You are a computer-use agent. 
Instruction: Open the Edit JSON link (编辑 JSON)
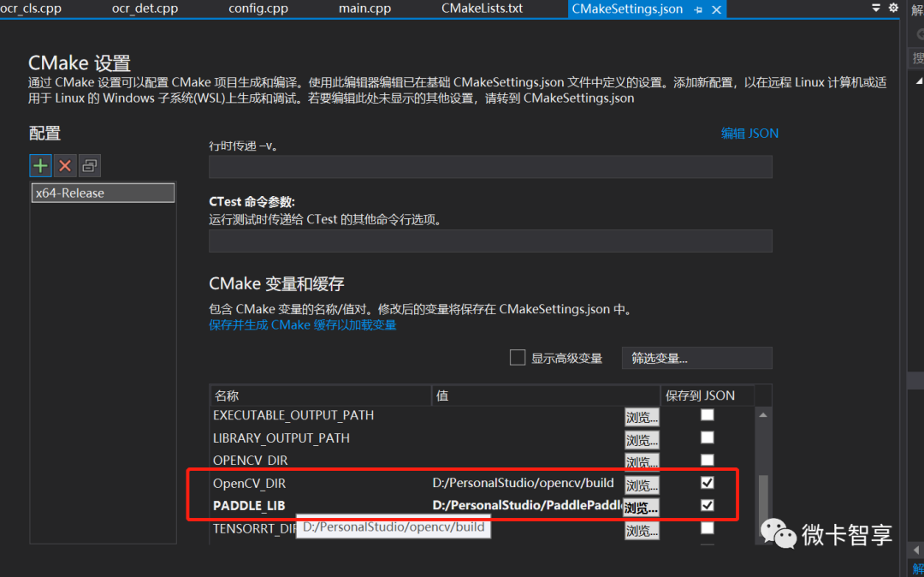pyautogui.click(x=749, y=134)
